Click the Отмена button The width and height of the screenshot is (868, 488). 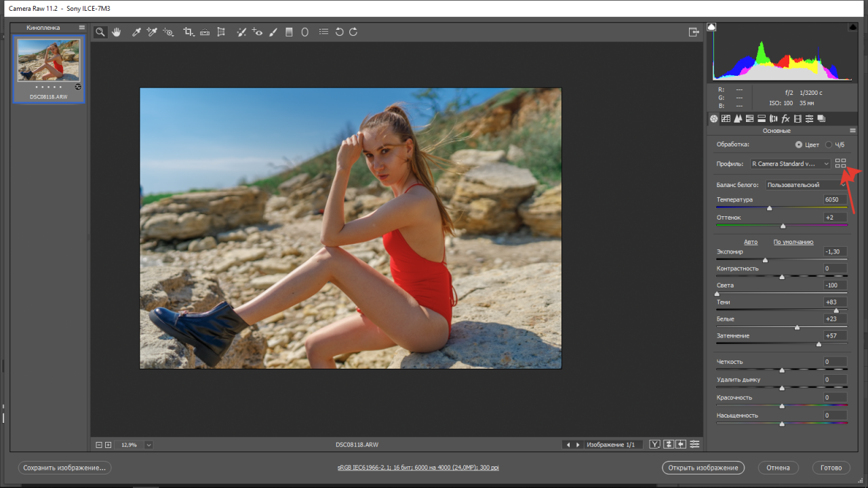click(778, 468)
